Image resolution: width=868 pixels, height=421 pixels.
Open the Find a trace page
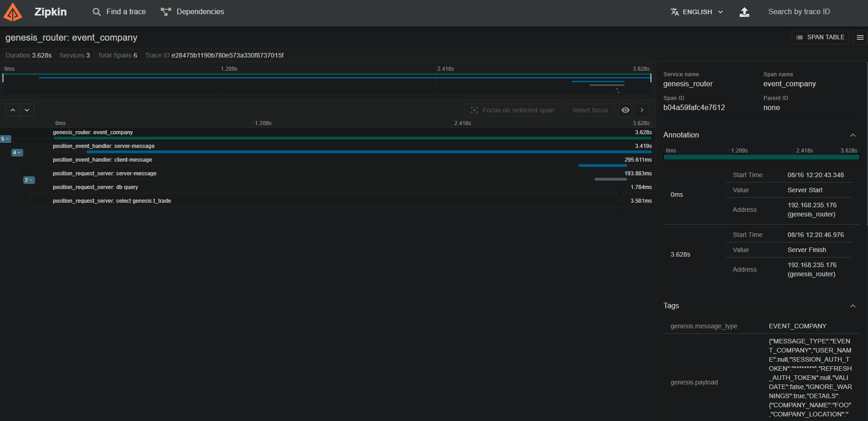coord(119,12)
